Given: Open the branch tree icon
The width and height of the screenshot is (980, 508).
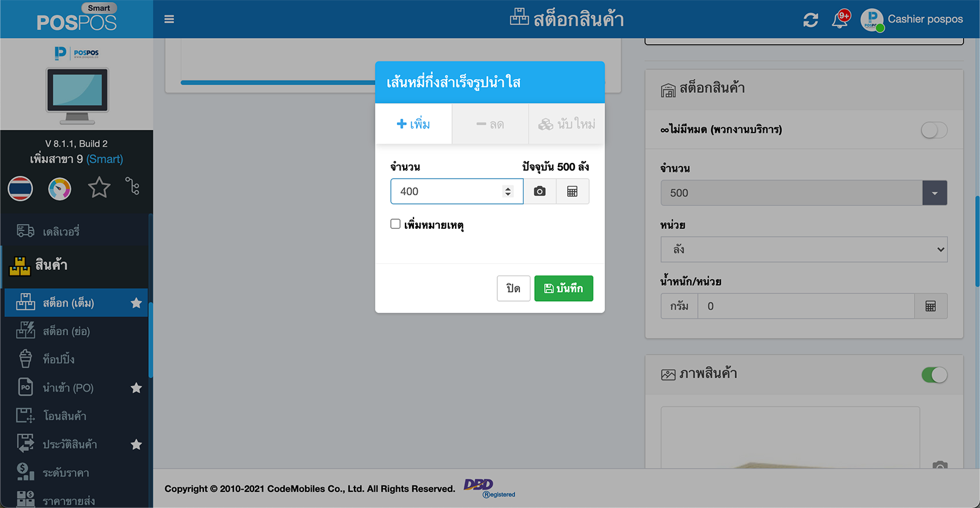Looking at the screenshot, I should coord(132,186).
